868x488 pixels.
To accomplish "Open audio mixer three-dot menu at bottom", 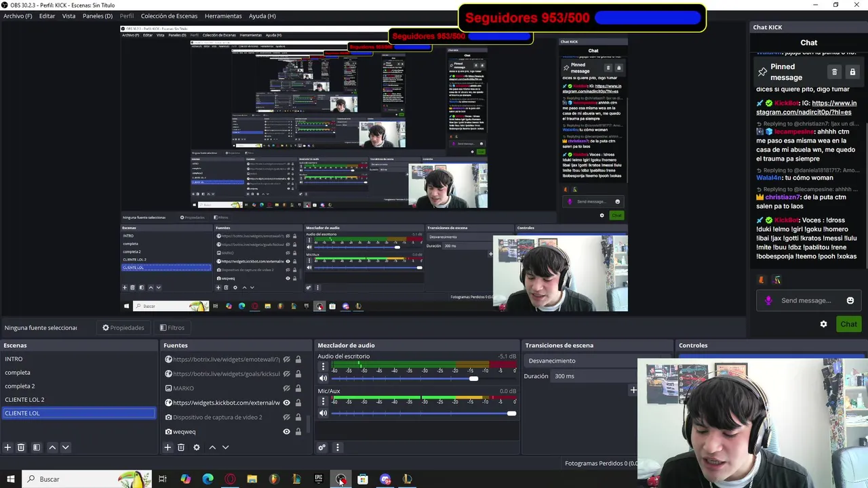I will point(337,447).
